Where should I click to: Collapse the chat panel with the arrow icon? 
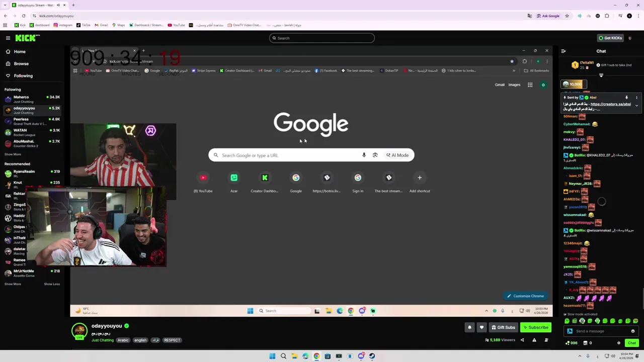(x=563, y=51)
